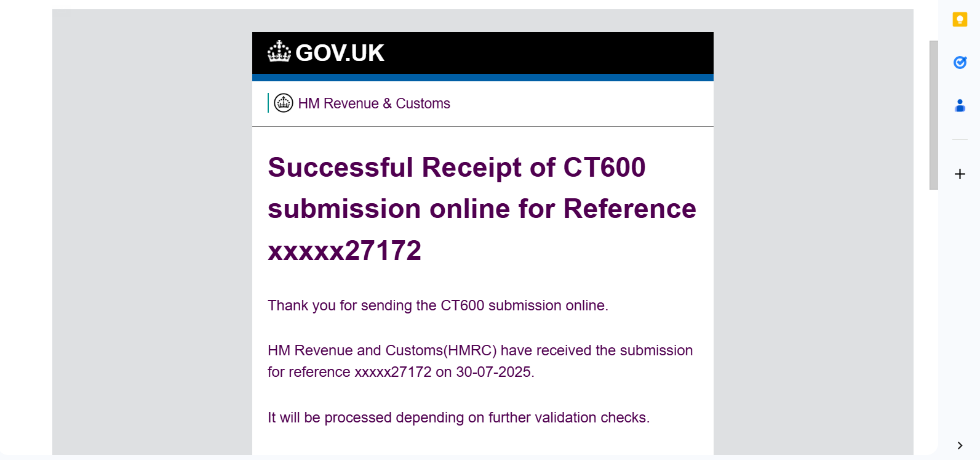This screenshot has width=980, height=460.
Task: Hide the side panel with the chevron arrow
Action: (x=960, y=445)
